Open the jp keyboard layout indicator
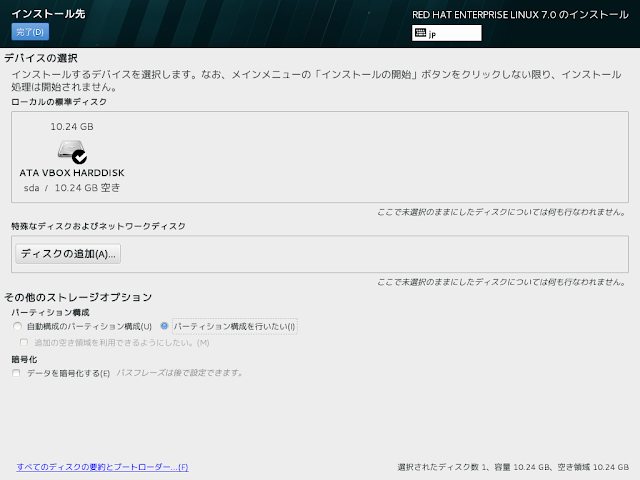Viewport: 640px width, 480px height. (447, 33)
